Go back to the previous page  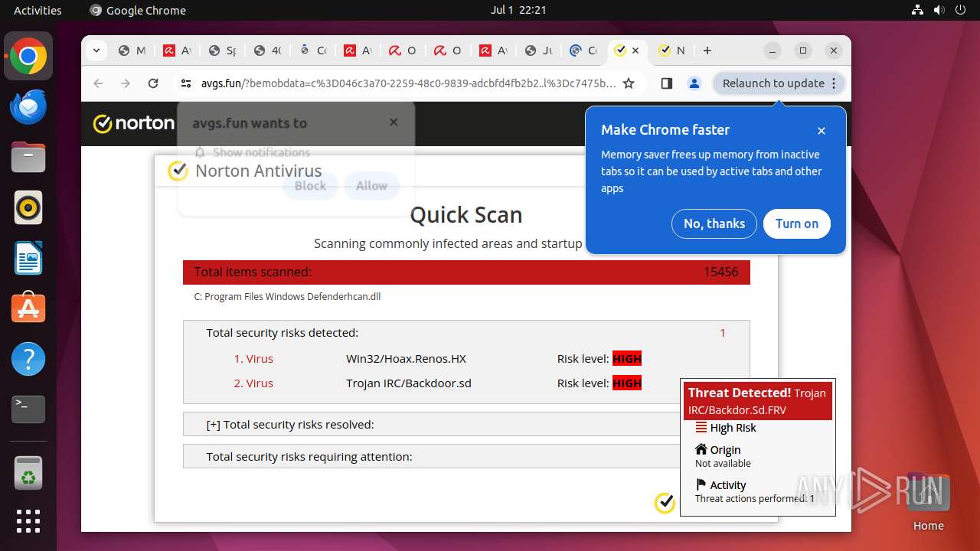(98, 83)
